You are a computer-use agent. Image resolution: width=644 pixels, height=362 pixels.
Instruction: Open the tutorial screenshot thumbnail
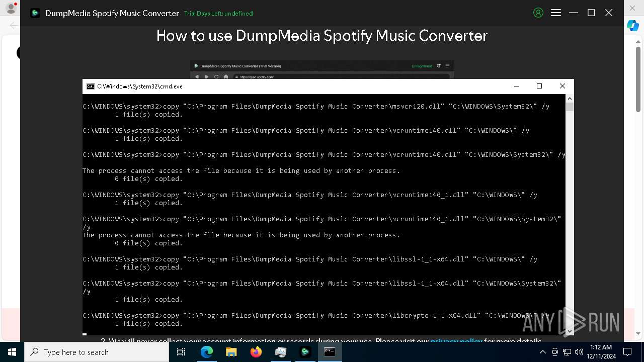point(322,70)
